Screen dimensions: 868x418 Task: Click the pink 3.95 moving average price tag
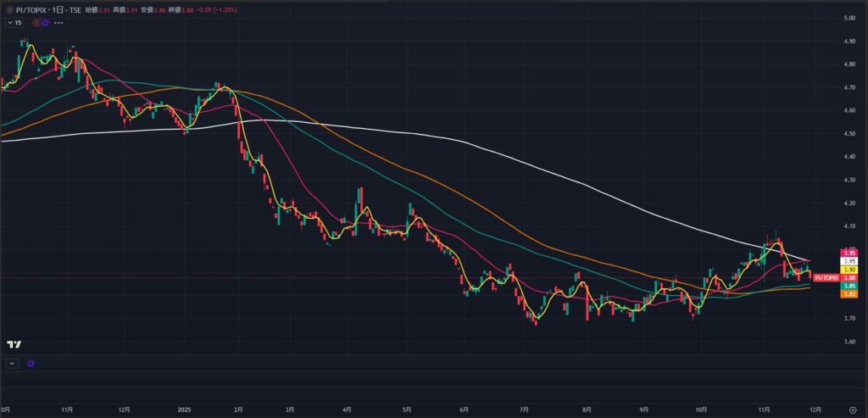click(x=850, y=253)
